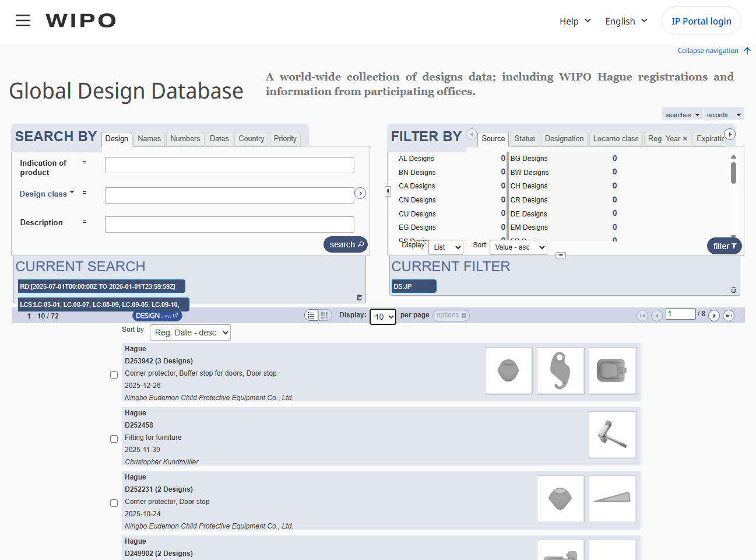This screenshot has height=560, width=756.
Task: Open the Help dropdown menu
Action: 575,21
